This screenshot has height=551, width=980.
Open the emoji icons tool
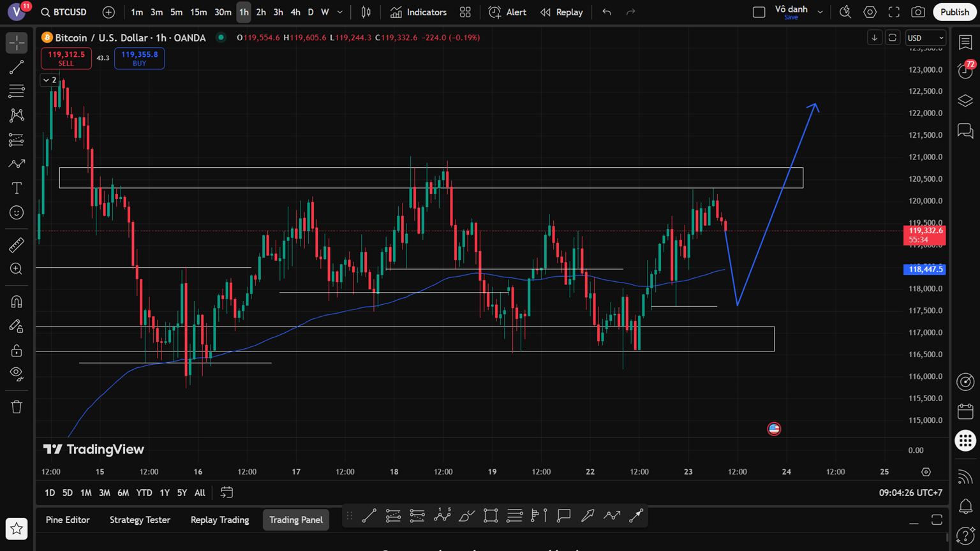(x=17, y=212)
